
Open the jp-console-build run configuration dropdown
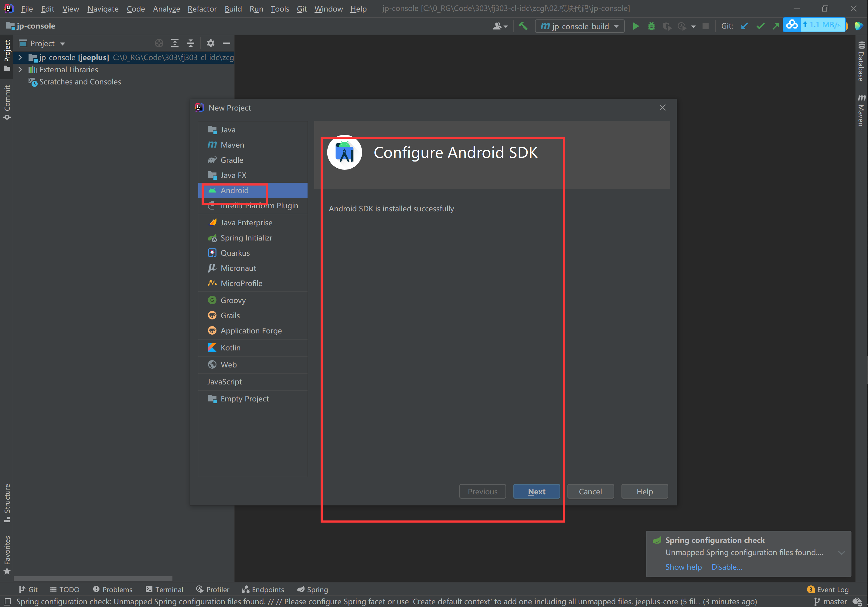(580, 26)
